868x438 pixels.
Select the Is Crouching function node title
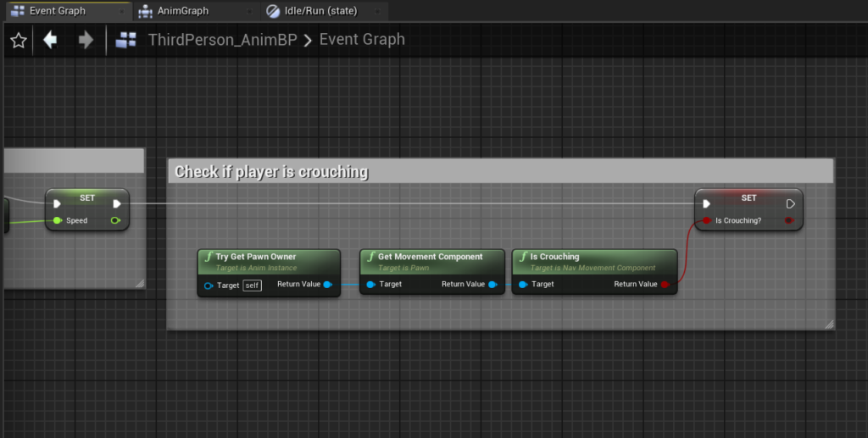(555, 257)
